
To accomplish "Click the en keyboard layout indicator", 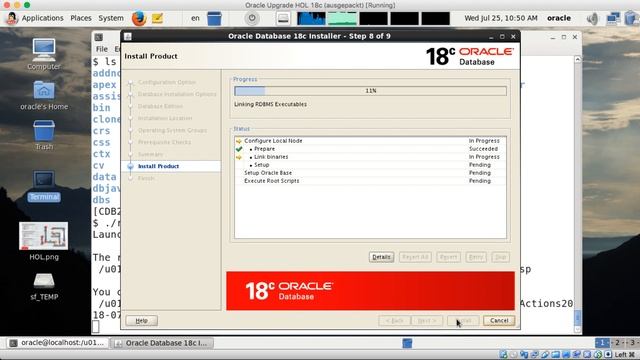I will click(x=196, y=18).
